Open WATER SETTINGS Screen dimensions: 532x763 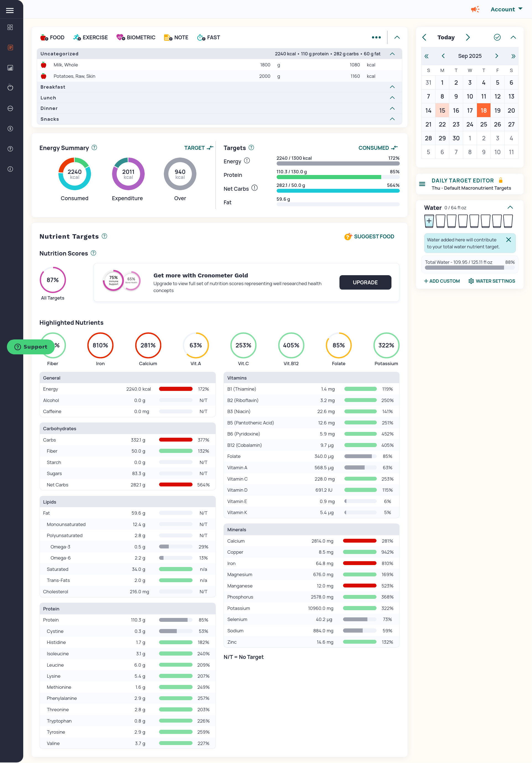click(492, 281)
